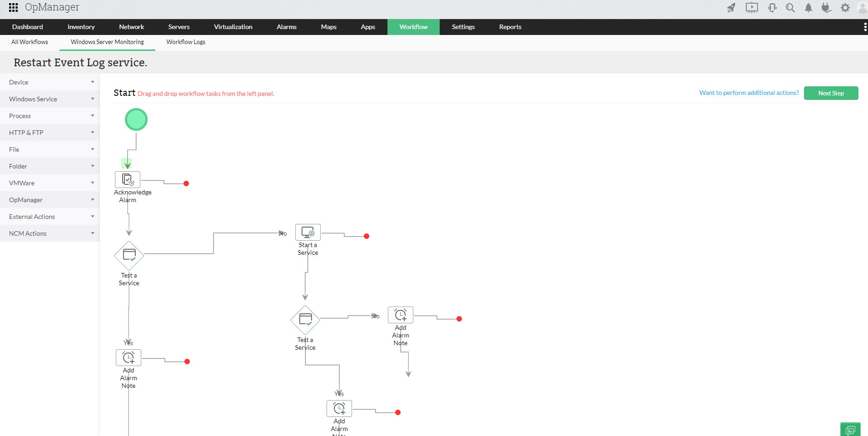Click the headset support icon
868x436 pixels.
coord(772,8)
